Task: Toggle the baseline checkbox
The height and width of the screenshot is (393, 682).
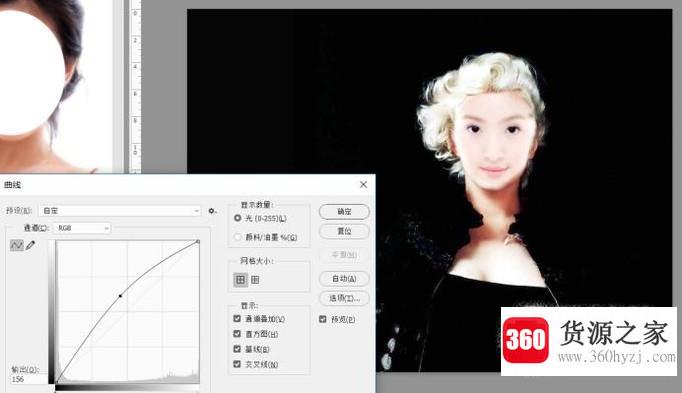Action: pos(237,349)
